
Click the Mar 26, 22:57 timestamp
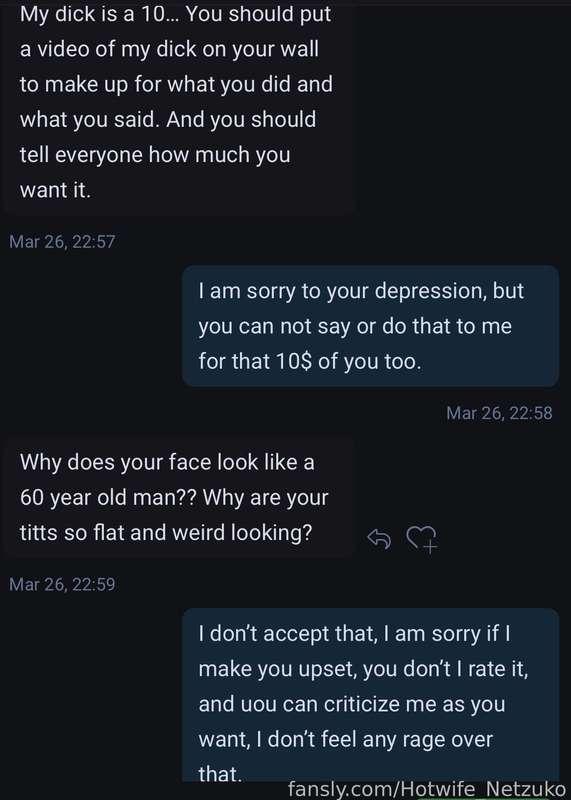click(62, 241)
